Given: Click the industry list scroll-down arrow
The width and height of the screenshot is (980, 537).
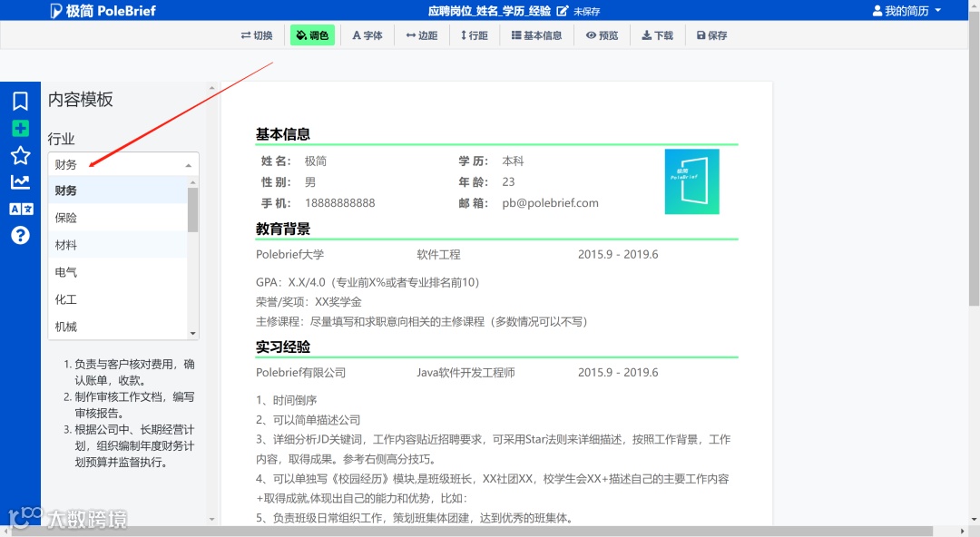Looking at the screenshot, I should tap(192, 334).
